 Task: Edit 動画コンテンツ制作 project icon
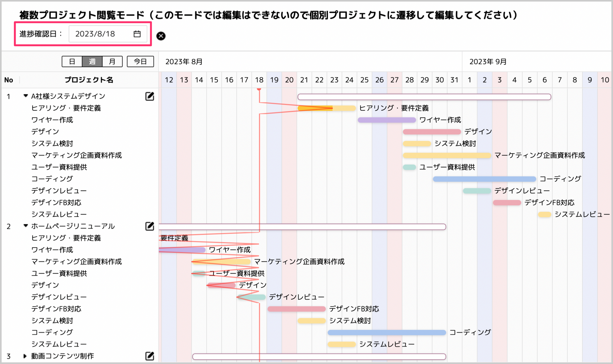pos(150,356)
